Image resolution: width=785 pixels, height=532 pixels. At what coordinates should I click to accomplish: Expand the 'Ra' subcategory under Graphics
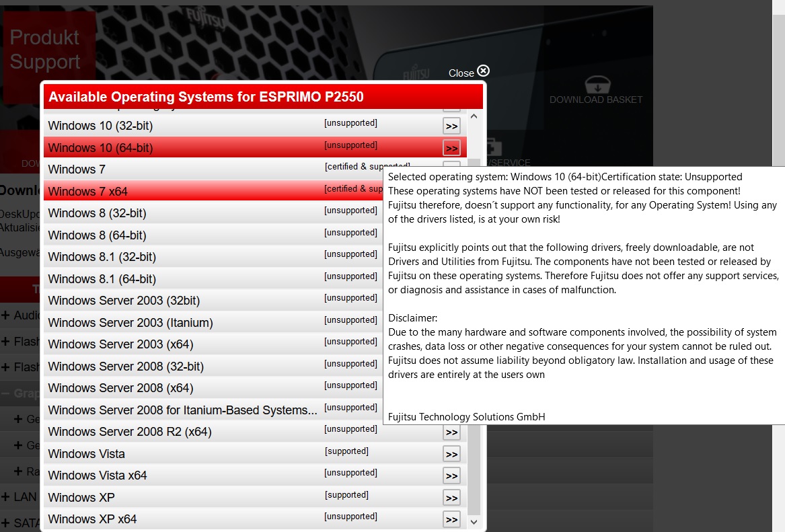[18, 471]
